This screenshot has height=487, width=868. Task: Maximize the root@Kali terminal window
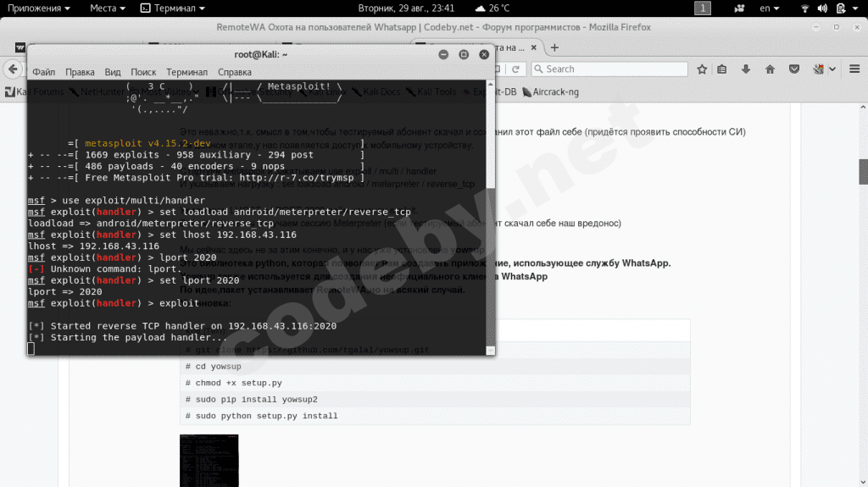(x=464, y=54)
